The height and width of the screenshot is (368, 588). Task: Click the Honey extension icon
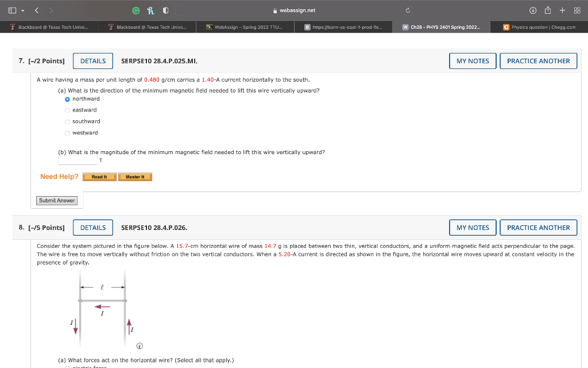pyautogui.click(x=150, y=10)
